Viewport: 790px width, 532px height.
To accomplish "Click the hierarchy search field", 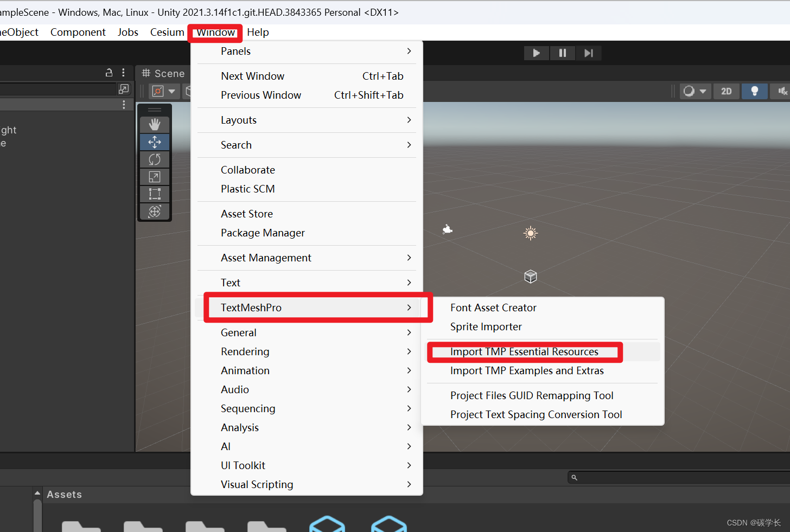I will point(58,89).
